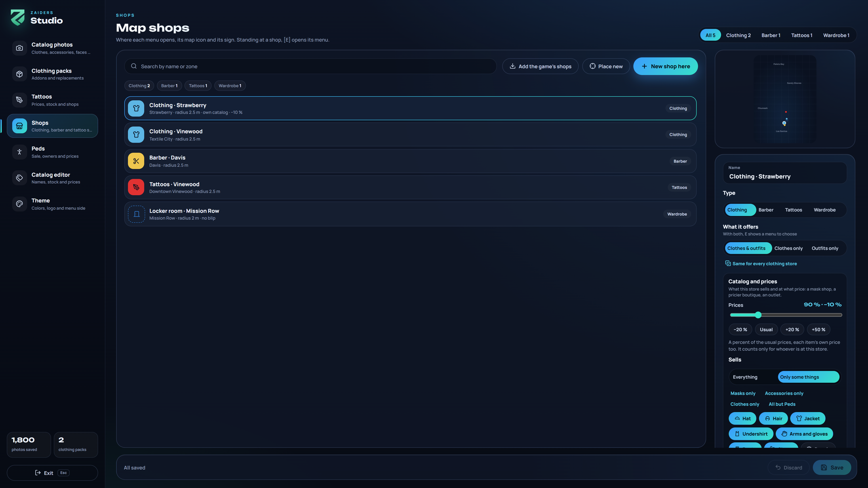
Task: Click the Prices slider handle
Action: [758, 315]
